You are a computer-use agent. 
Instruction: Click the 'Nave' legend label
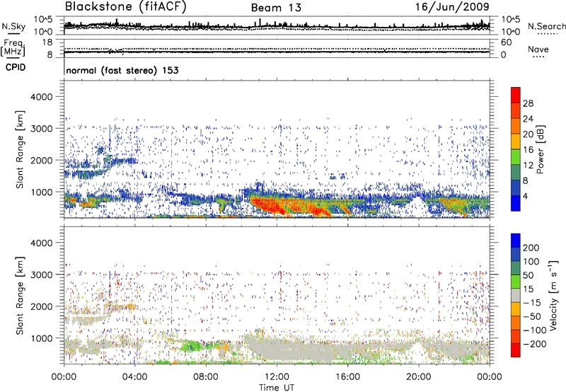538,49
